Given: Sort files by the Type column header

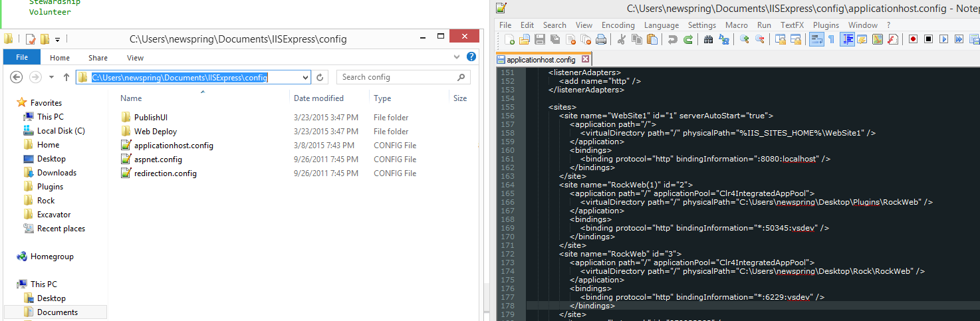Looking at the screenshot, I should tap(382, 98).
